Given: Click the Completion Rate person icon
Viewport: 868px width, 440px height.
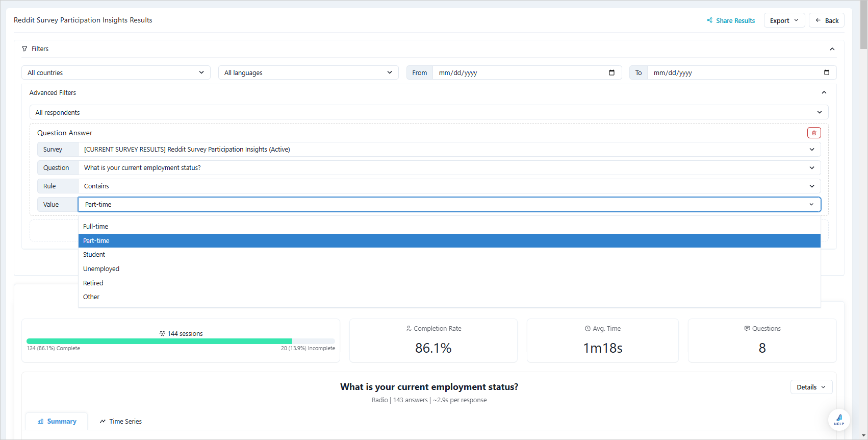Looking at the screenshot, I should [x=409, y=329].
